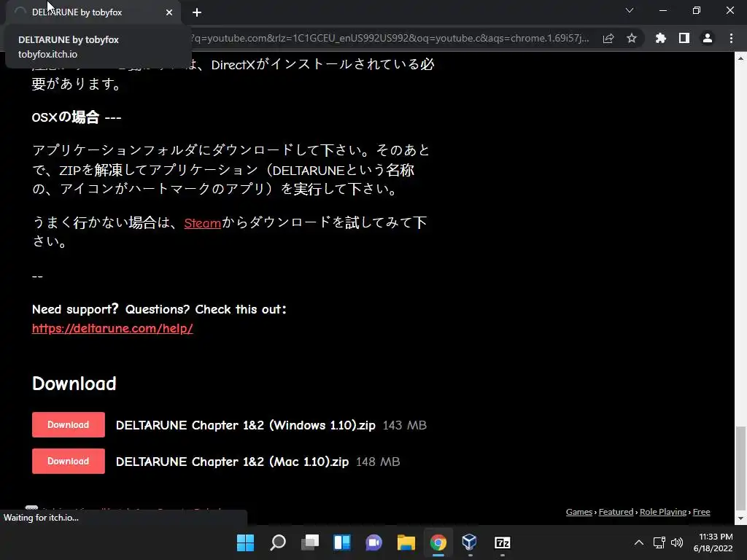Click the Download section heading
This screenshot has height=560, width=747.
[74, 384]
